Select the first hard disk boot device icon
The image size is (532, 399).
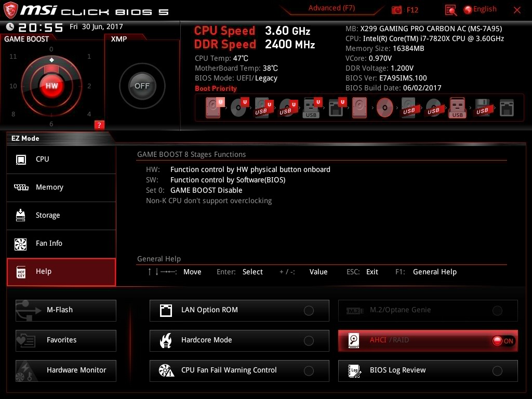pos(213,108)
